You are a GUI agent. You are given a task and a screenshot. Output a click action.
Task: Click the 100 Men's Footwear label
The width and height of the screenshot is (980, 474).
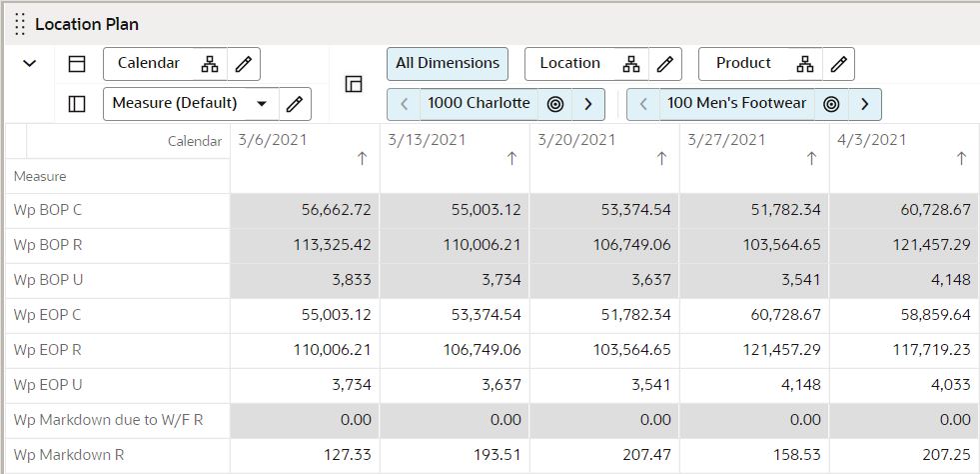pos(737,103)
